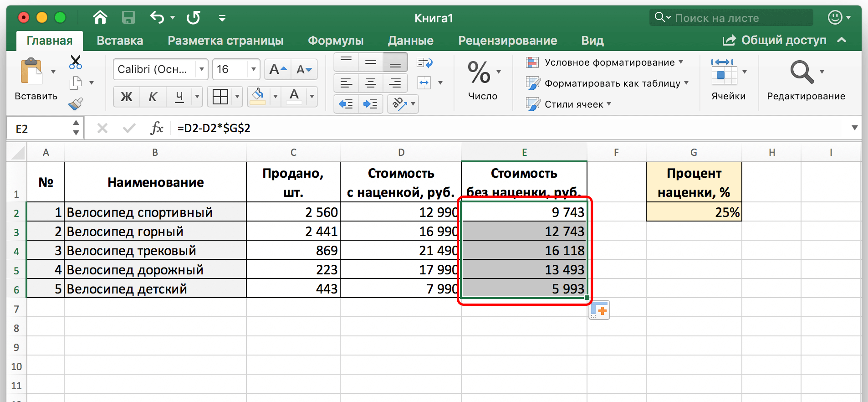This screenshot has height=402, width=868.
Task: Toggle bold formatting (Ж)
Action: click(x=127, y=97)
